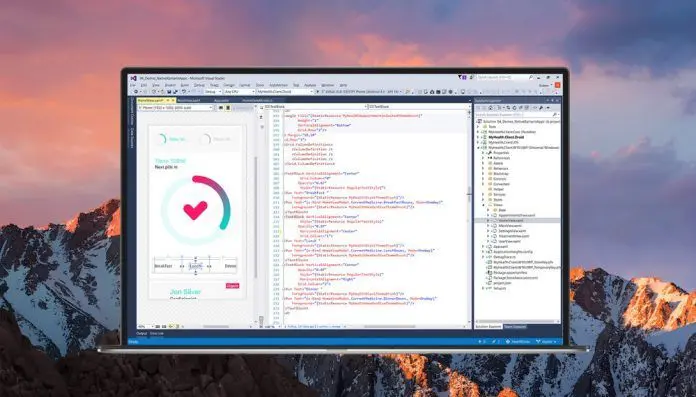Viewport: 696px width, 397px height.
Task: Click the Visual Studio logo in title bar
Action: [x=134, y=78]
